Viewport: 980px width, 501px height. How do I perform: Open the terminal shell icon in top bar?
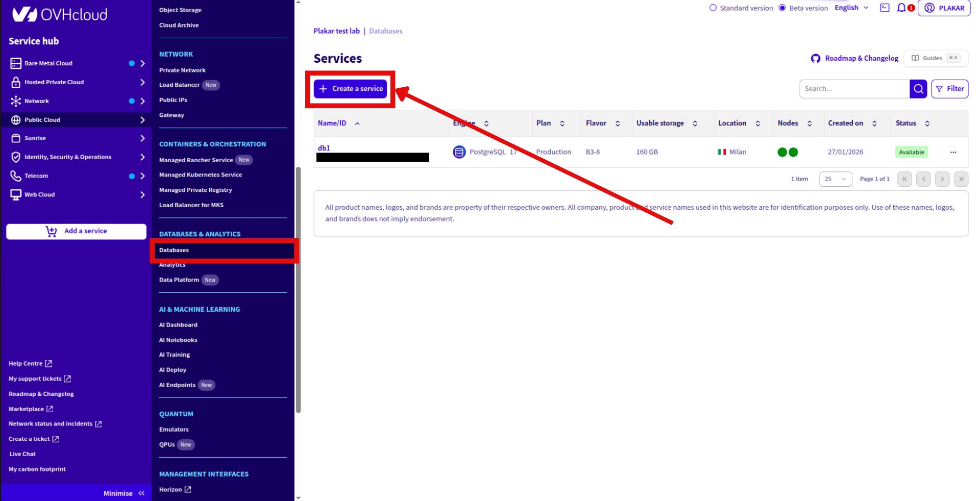[x=885, y=8]
